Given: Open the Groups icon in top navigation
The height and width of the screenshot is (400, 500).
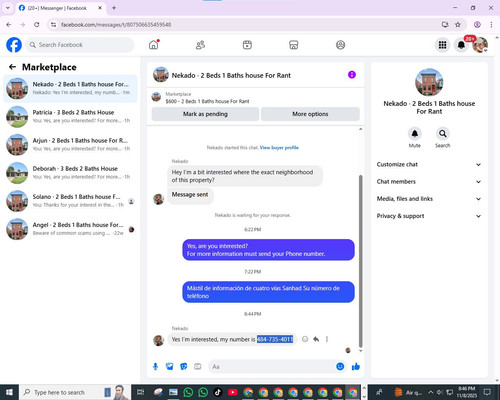Looking at the screenshot, I should coord(340,45).
